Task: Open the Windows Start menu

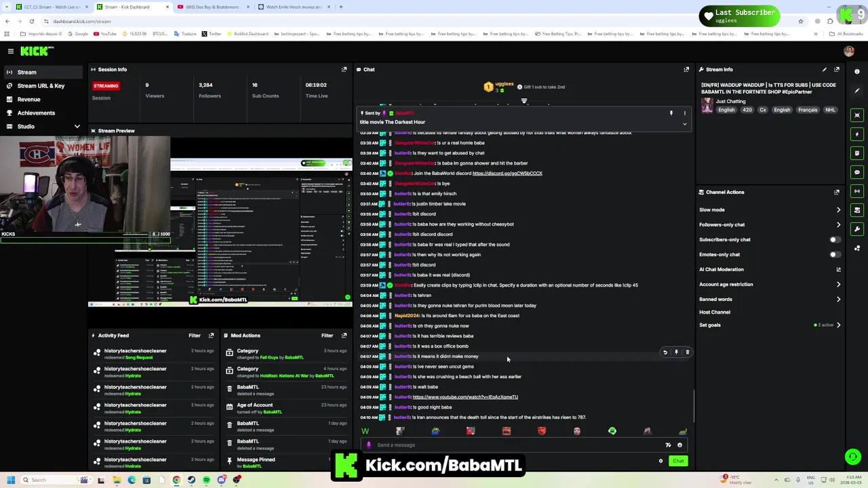Action: pos(10,480)
